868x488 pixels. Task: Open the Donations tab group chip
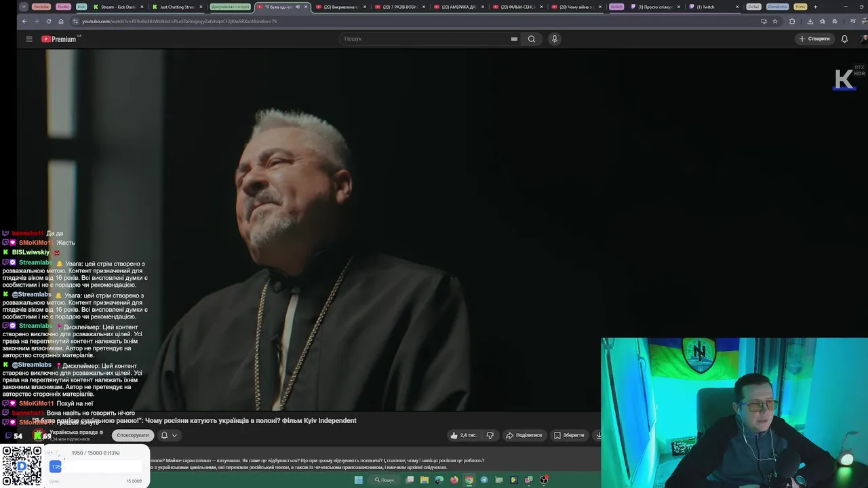click(777, 7)
